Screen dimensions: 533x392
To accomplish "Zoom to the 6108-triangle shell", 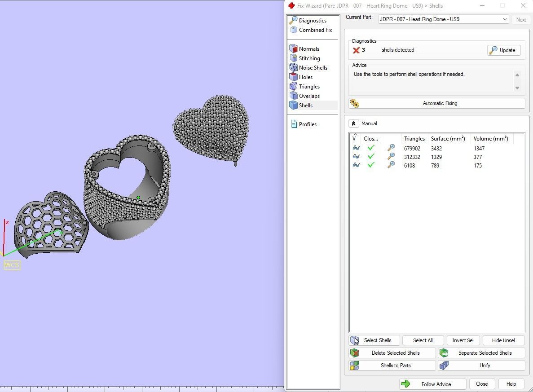I will [x=391, y=165].
